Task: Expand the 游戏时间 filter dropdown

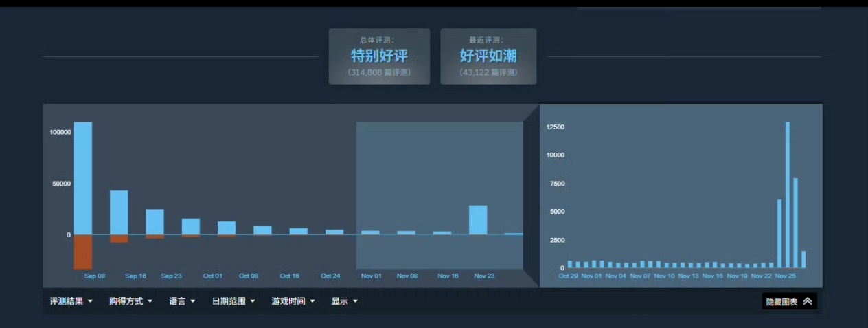Action: click(293, 301)
